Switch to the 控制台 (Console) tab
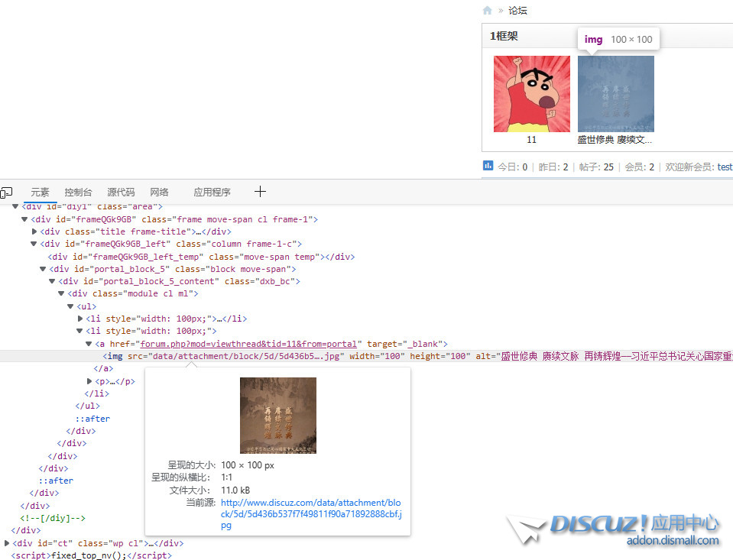Viewport: 733px width, 560px height. (78, 193)
